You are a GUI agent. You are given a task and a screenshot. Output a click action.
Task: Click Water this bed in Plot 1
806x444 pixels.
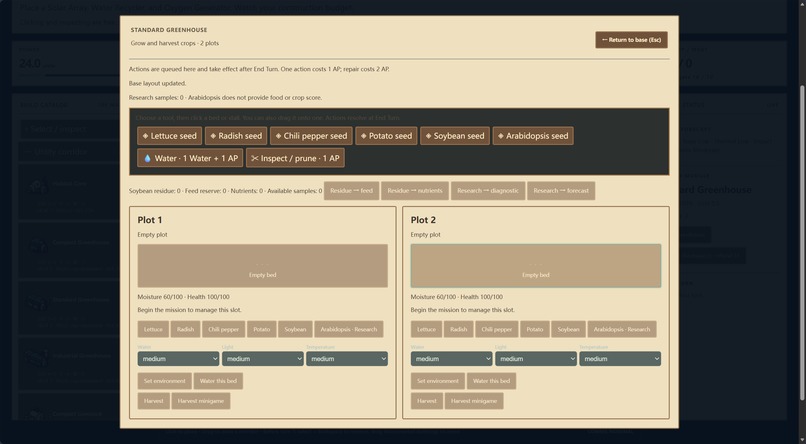tap(218, 381)
